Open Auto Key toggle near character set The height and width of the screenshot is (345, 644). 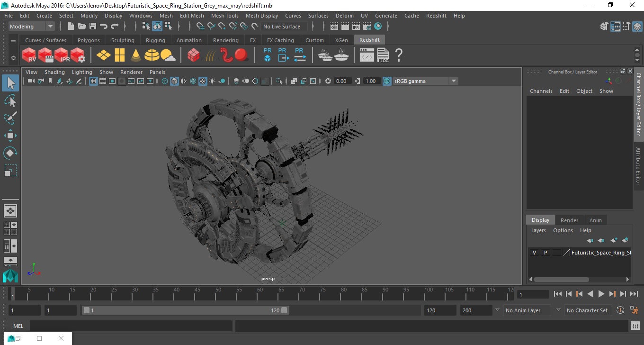(x=620, y=310)
